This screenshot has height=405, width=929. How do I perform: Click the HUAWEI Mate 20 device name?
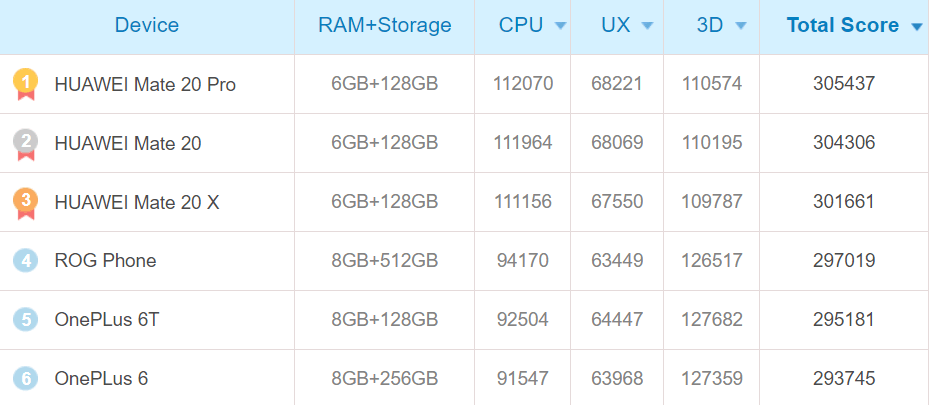tap(128, 144)
